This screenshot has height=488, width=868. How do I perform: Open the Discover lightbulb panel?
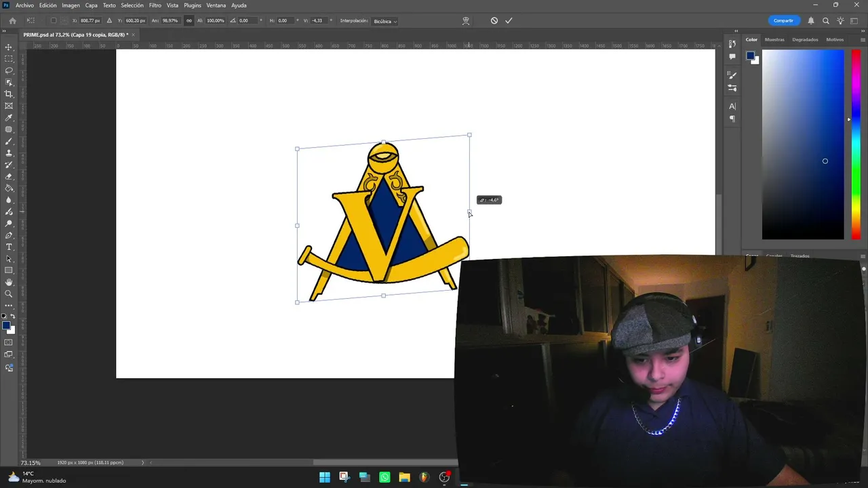(x=841, y=21)
